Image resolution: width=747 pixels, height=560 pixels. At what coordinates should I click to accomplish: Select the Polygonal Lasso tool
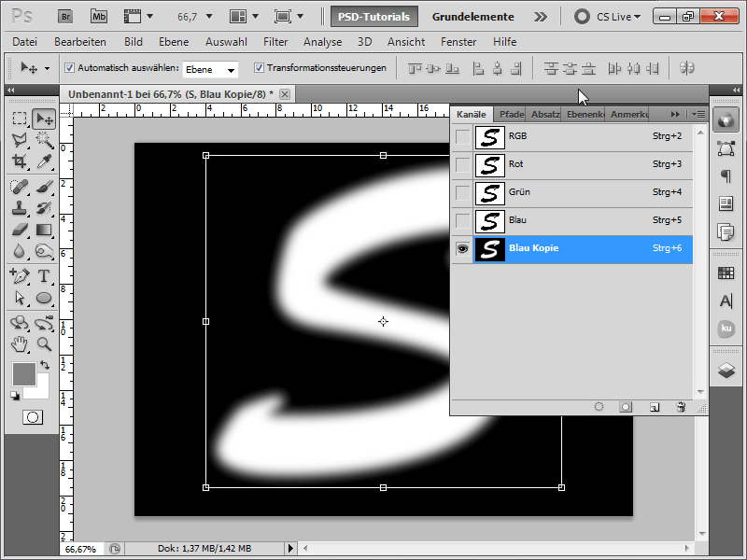coord(19,140)
